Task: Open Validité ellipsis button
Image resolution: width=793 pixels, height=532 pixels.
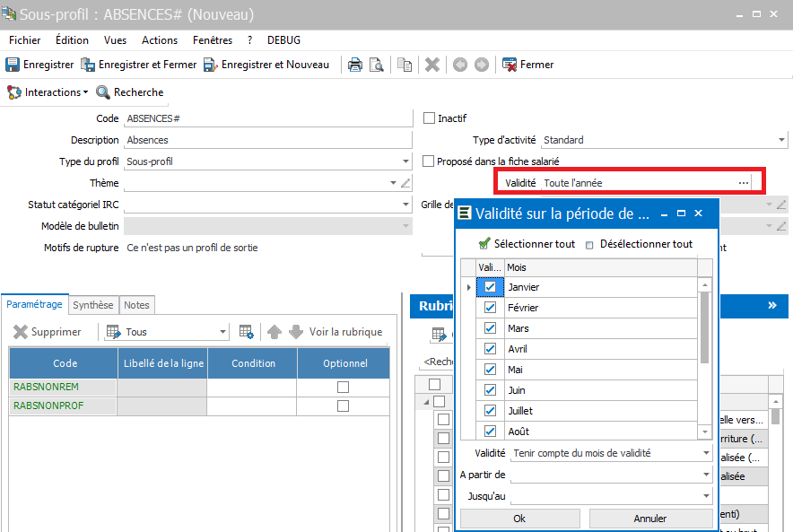Action: pyautogui.click(x=744, y=183)
